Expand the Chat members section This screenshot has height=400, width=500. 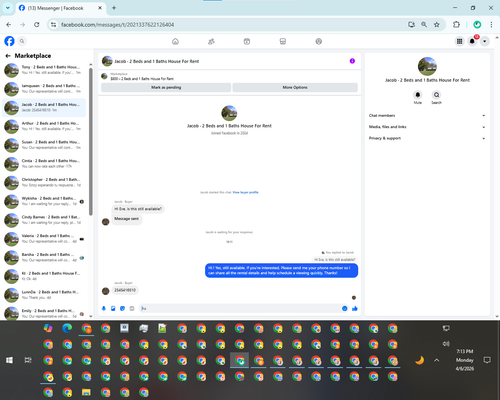point(427,116)
